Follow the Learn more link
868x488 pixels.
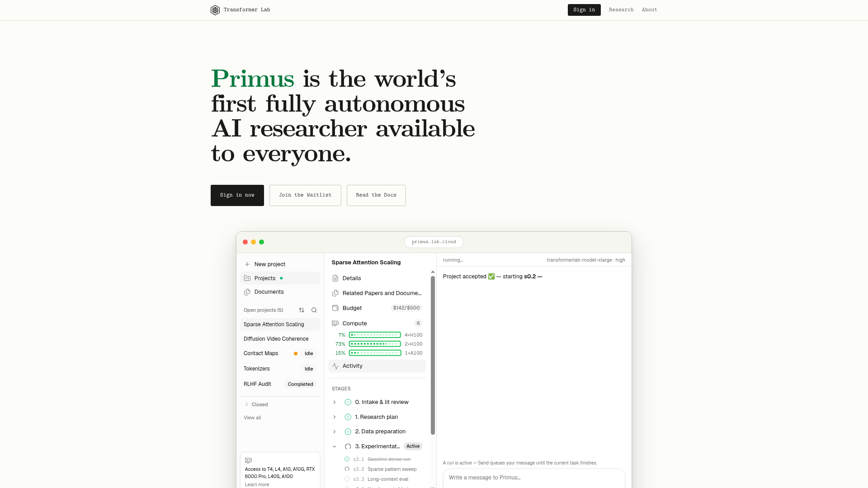pyautogui.click(x=257, y=484)
